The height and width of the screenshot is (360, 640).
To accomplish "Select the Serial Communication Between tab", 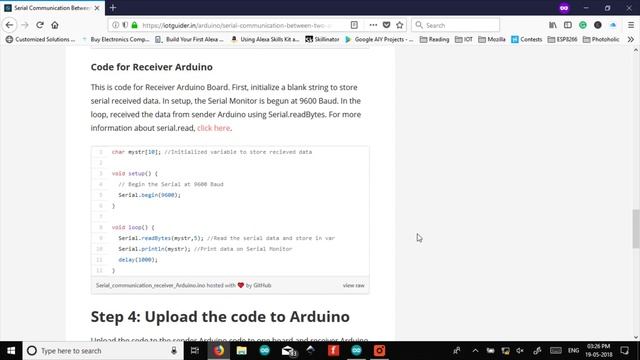I will tap(52, 8).
